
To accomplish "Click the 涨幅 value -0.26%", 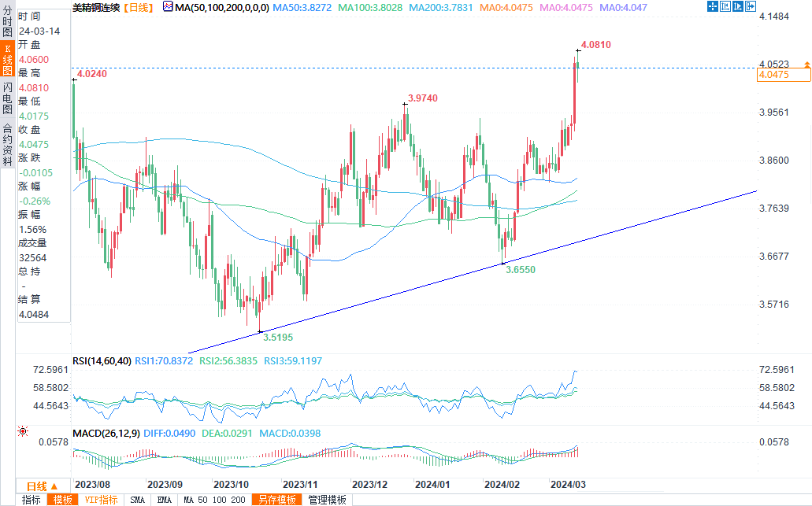I will [35, 201].
